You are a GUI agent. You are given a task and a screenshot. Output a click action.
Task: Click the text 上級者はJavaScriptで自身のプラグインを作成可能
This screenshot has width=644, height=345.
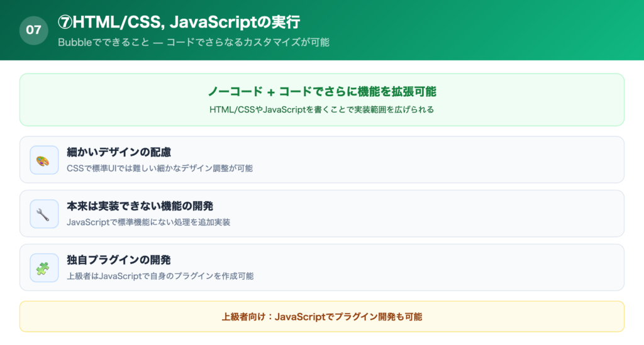[x=160, y=276]
